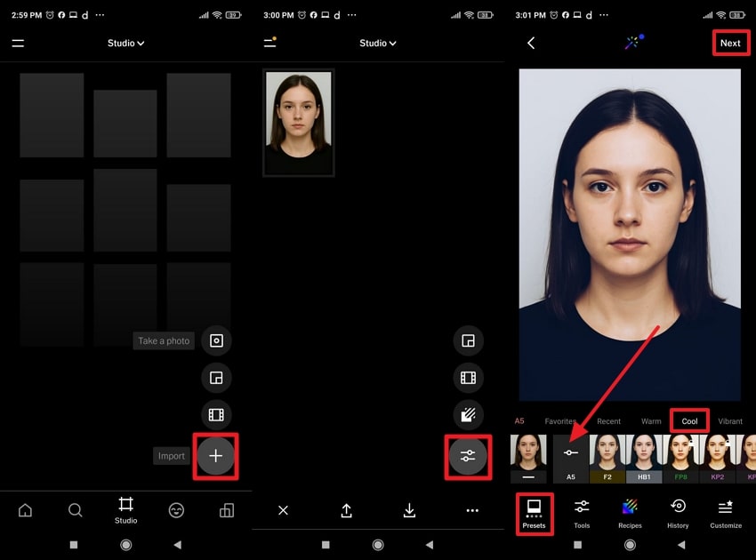Open the three-dot more options menu
Image resolution: width=756 pixels, height=560 pixels.
(472, 510)
